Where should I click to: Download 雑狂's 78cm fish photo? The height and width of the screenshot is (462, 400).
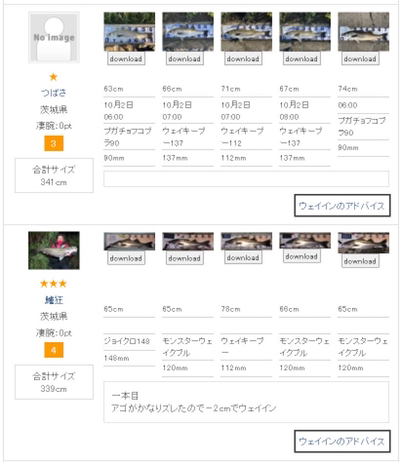[x=243, y=257]
